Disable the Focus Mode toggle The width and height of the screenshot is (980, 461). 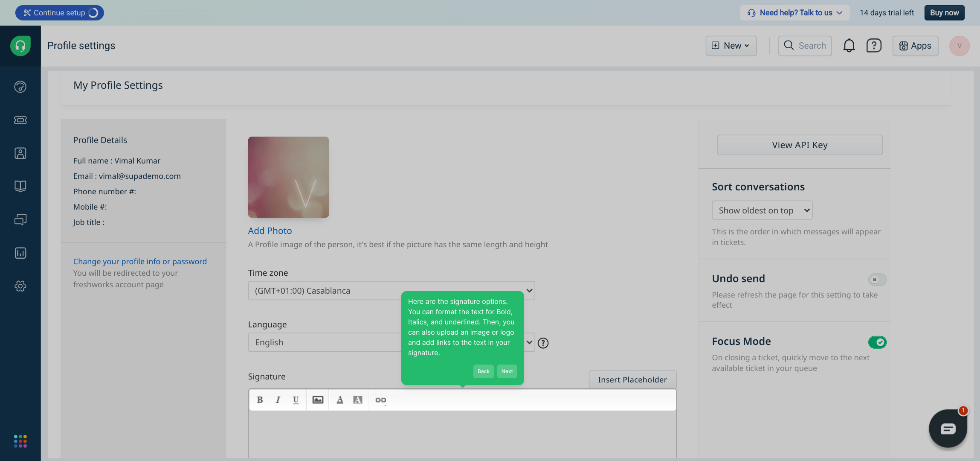[877, 342]
